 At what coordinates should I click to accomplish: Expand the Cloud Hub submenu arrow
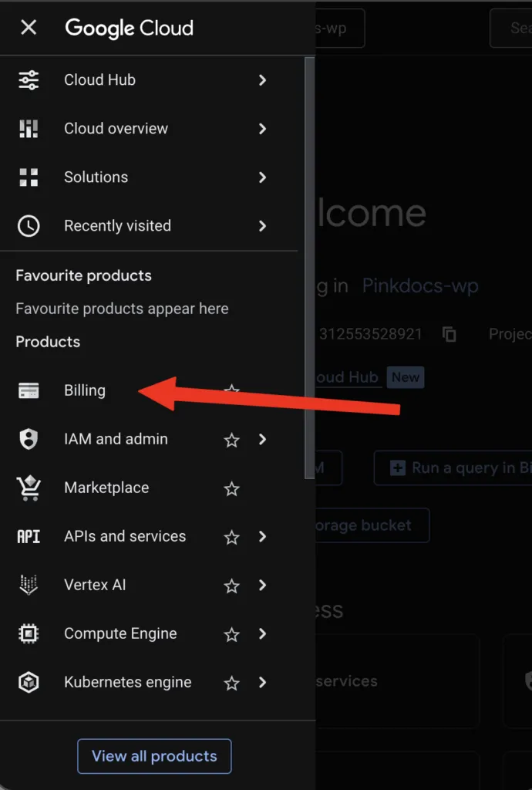tap(263, 80)
